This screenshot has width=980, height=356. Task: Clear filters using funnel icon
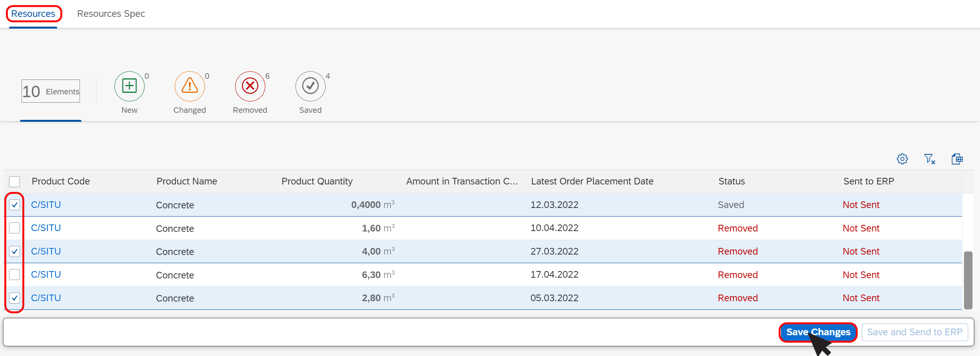tap(930, 159)
